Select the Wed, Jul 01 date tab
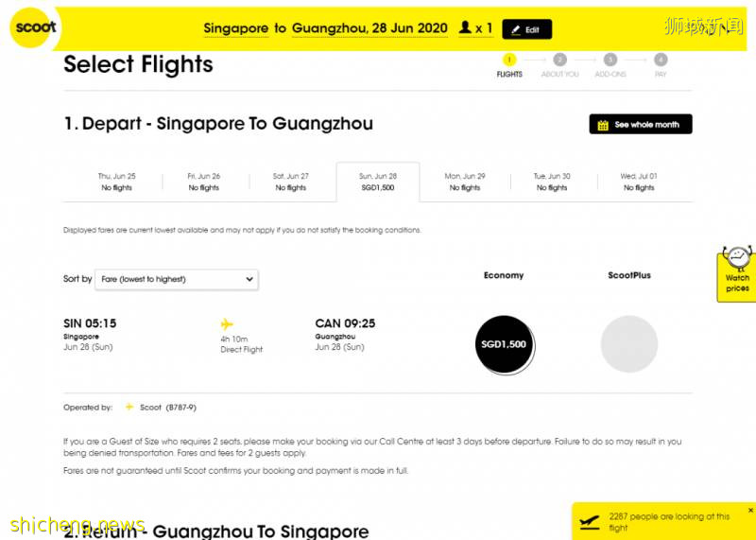The width and height of the screenshot is (756, 540). [x=639, y=182]
